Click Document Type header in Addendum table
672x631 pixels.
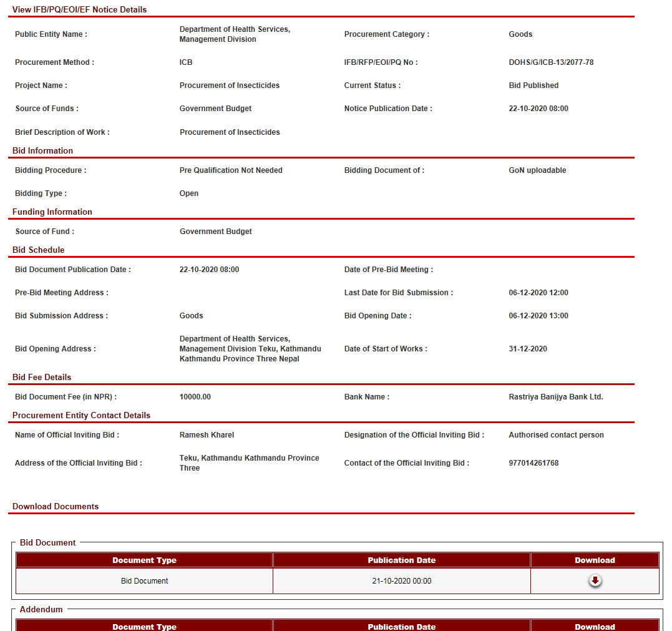click(144, 626)
